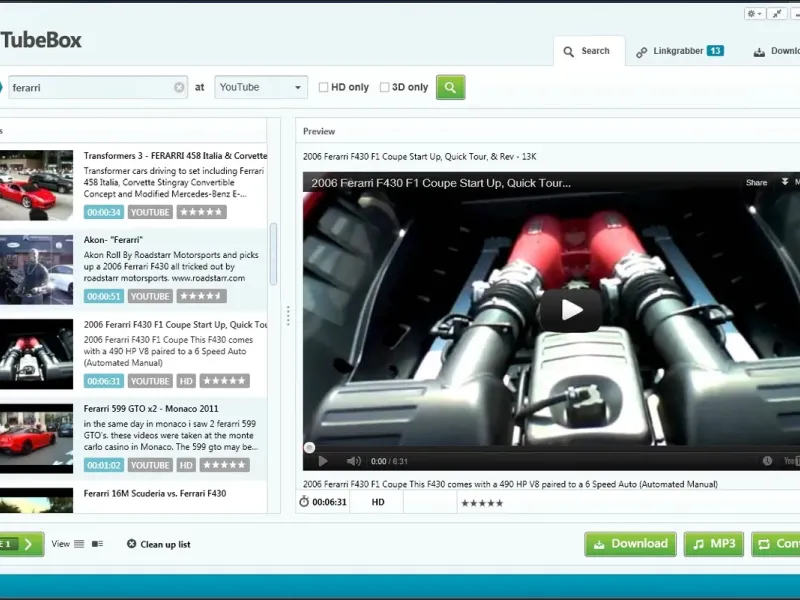800x600 pixels.
Task: Click the MP3 button
Action: 714,544
